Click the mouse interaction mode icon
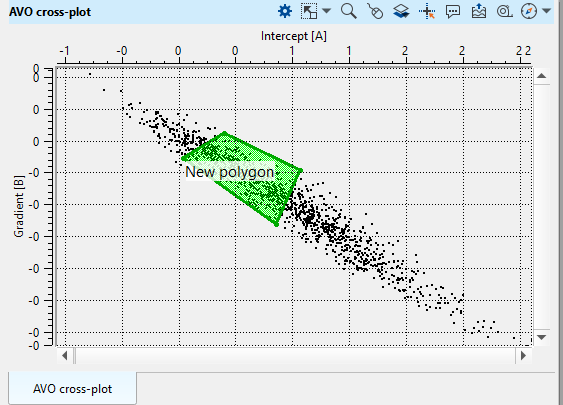563x405 pixels. click(375, 11)
